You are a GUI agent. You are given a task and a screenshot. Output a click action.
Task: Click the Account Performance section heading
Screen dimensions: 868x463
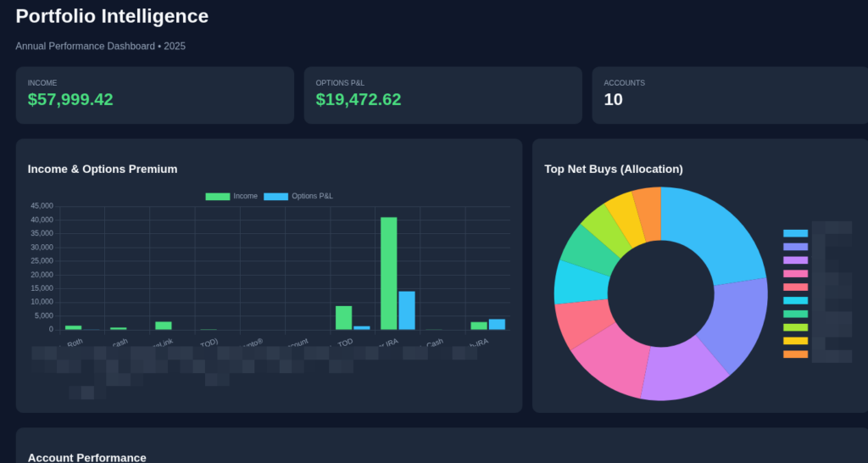pos(86,457)
